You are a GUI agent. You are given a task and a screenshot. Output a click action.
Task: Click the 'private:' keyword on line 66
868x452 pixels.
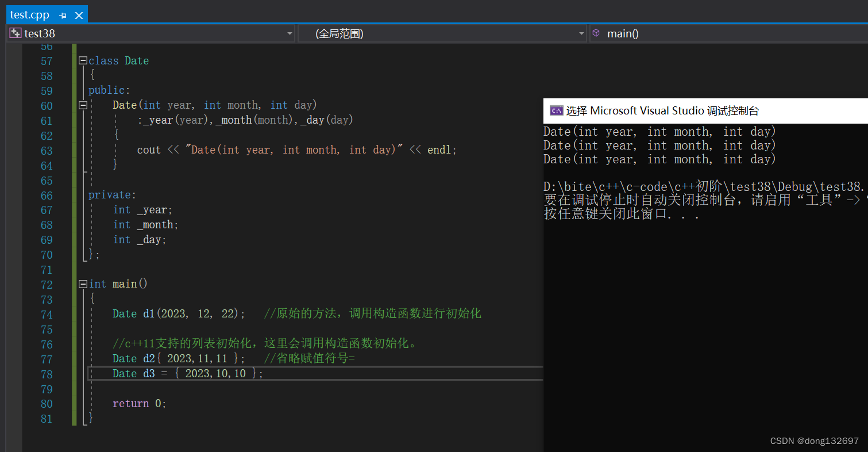click(x=113, y=195)
